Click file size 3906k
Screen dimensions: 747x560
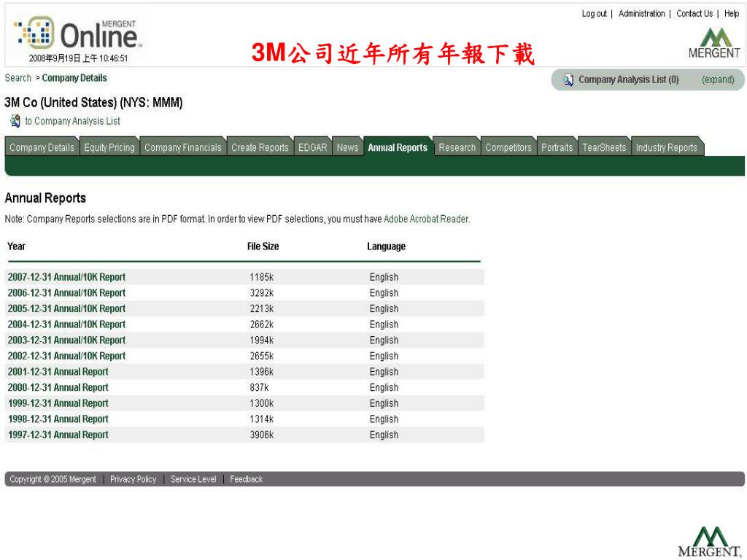click(x=262, y=435)
